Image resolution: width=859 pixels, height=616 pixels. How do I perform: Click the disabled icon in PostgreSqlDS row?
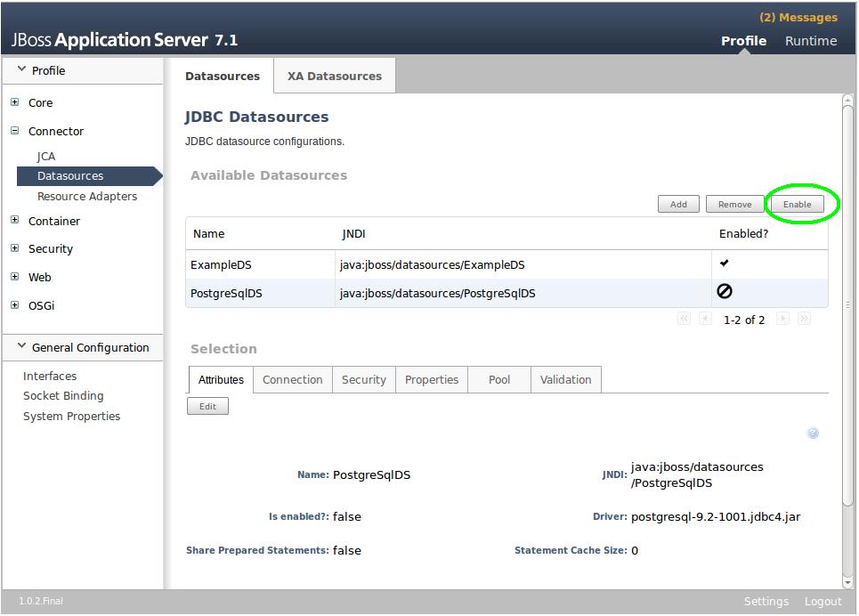[725, 291]
